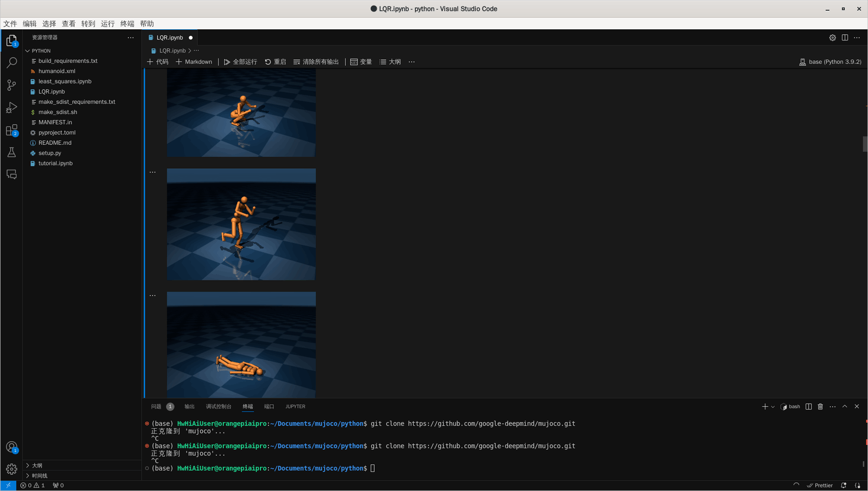Create a new terminal with plus icon

pyautogui.click(x=765, y=406)
